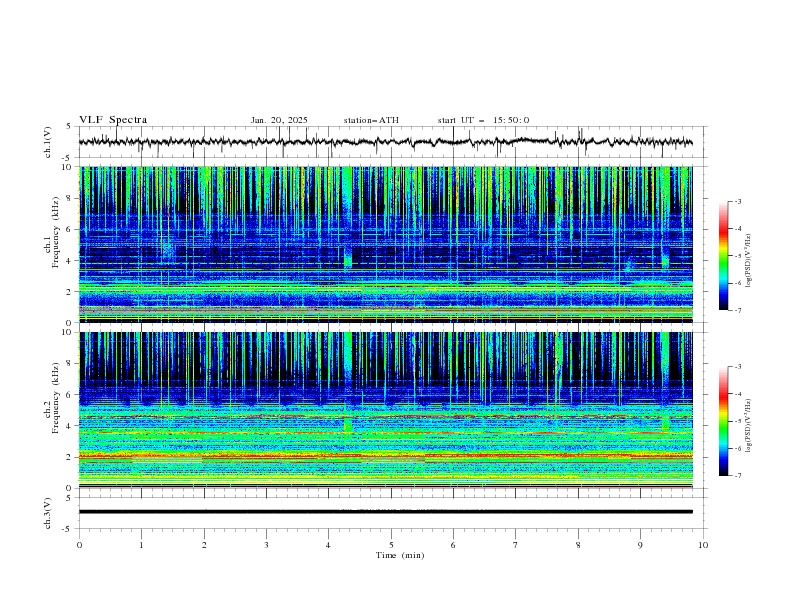Click time axis tick label "9"
Screen dimensions: 792x612
click(640, 545)
